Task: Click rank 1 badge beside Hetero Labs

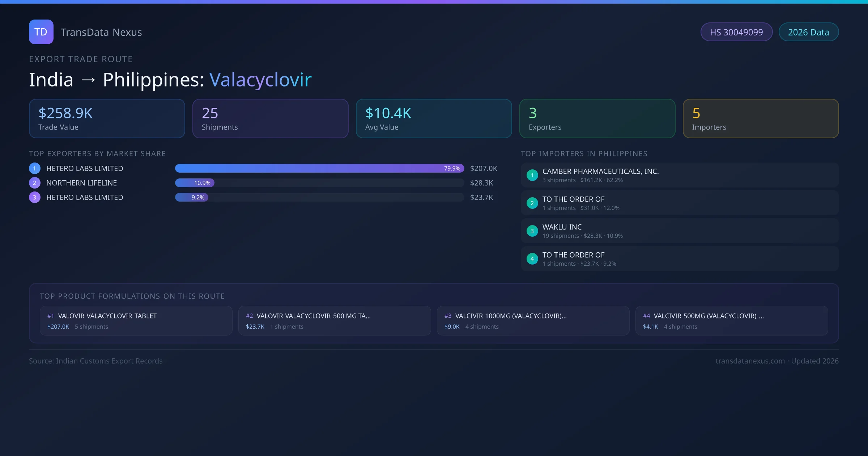Action: point(35,168)
